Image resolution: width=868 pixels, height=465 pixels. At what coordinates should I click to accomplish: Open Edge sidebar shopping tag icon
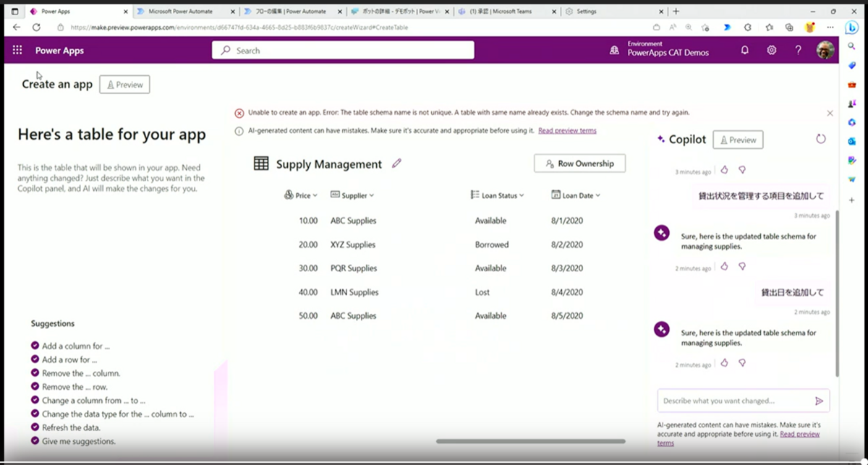(852, 65)
